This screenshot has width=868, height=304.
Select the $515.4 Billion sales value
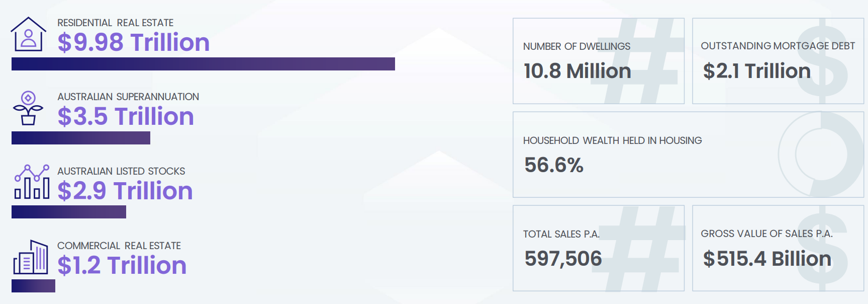click(x=766, y=259)
